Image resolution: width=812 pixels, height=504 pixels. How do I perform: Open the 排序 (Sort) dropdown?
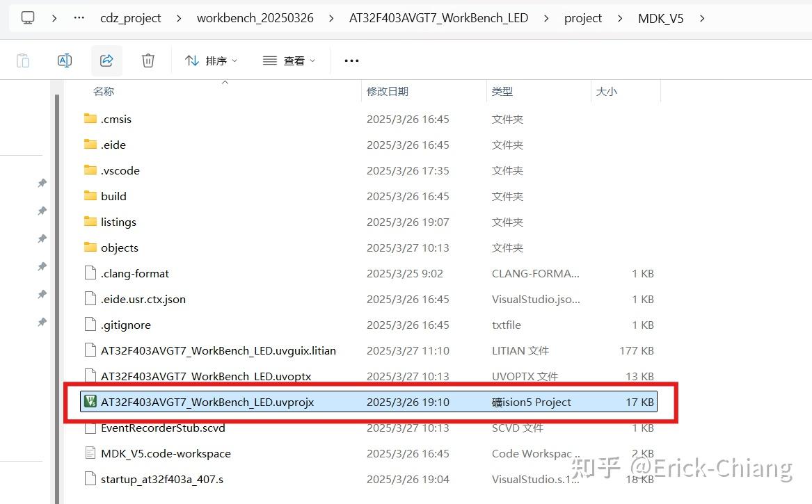[211, 60]
